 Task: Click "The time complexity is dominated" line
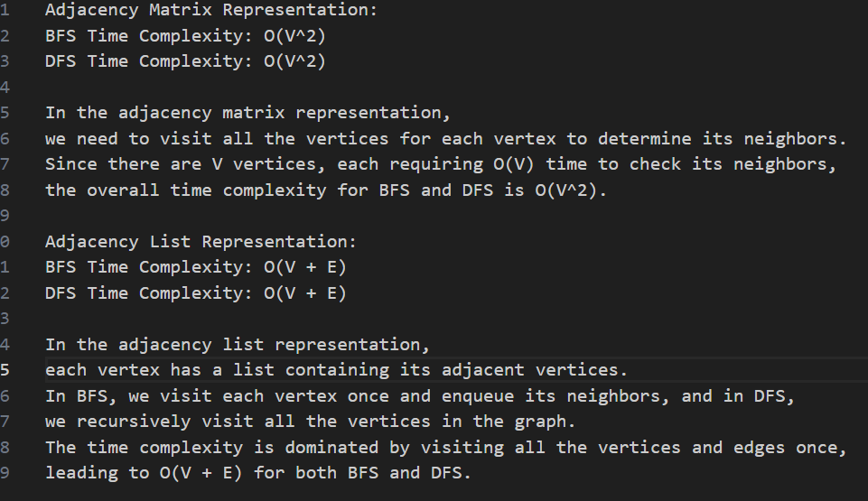(445, 448)
